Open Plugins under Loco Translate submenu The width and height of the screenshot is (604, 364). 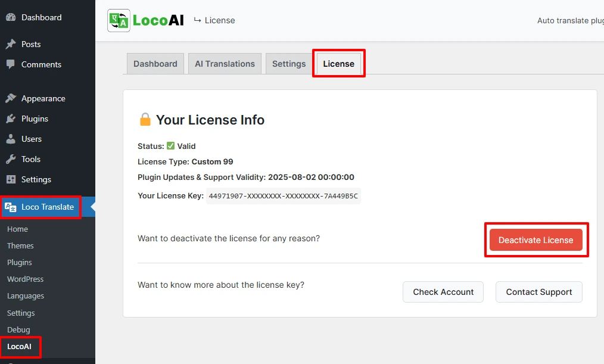point(20,262)
